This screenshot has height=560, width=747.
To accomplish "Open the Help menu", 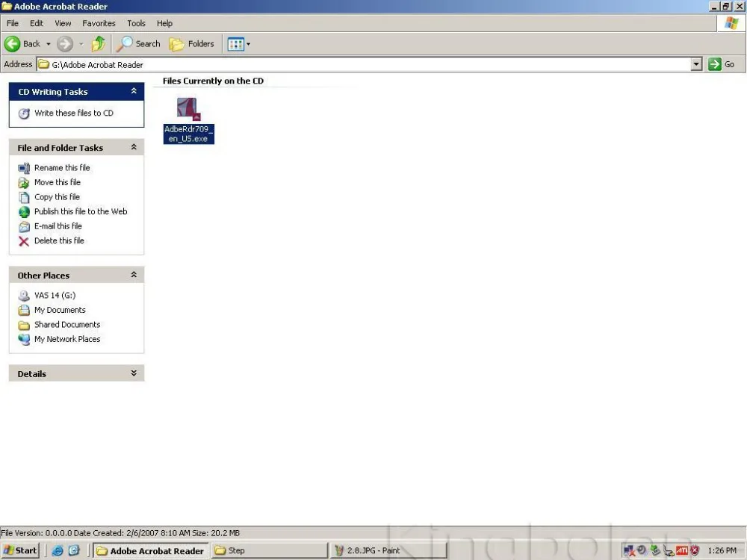I will pyautogui.click(x=164, y=23).
